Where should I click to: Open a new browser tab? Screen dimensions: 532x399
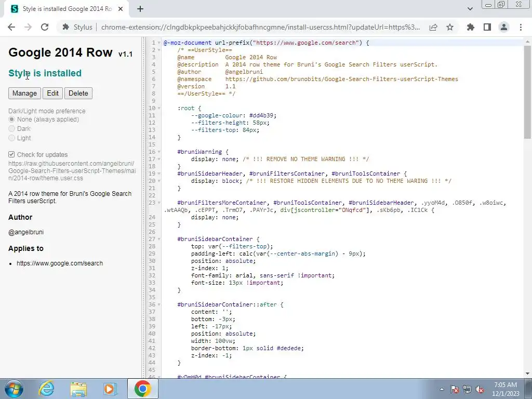(140, 9)
